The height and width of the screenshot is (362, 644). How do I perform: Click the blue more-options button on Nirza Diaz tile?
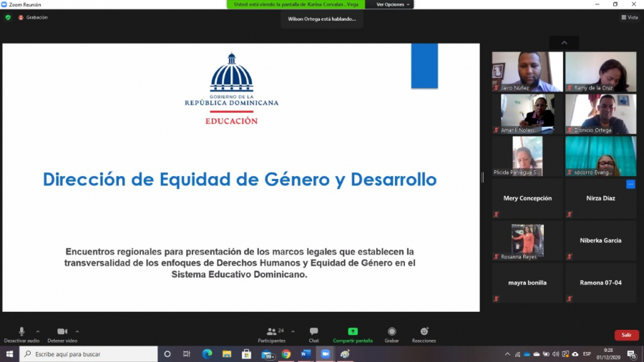630,185
